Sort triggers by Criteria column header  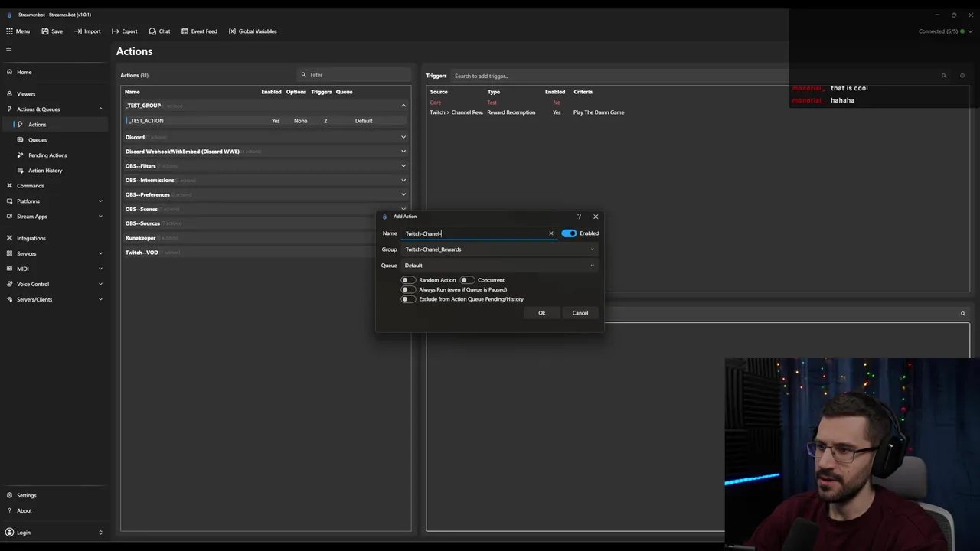point(583,92)
